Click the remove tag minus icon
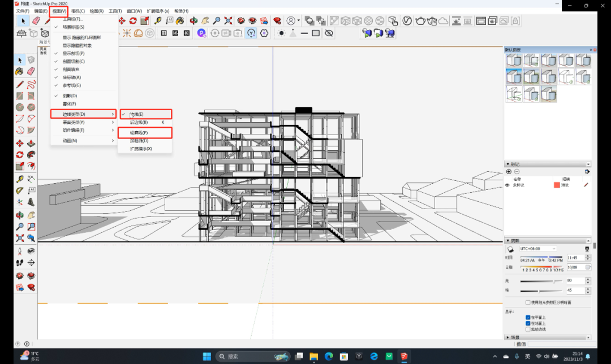611x364 pixels. click(x=517, y=172)
